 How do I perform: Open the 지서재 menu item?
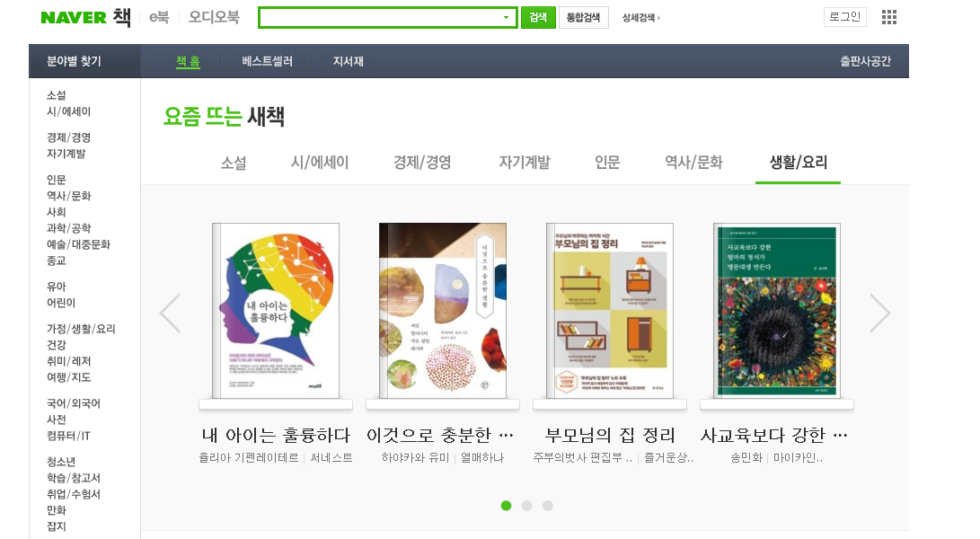(x=349, y=61)
